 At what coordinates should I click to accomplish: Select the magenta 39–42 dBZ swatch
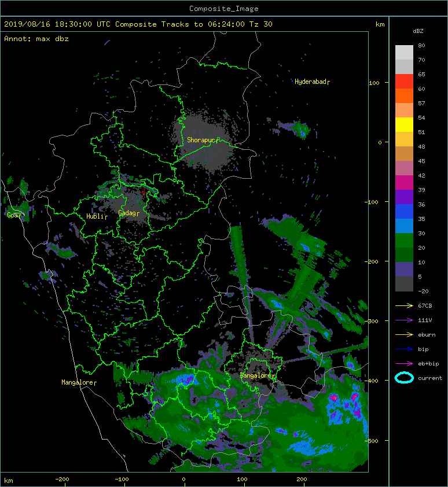(x=404, y=182)
